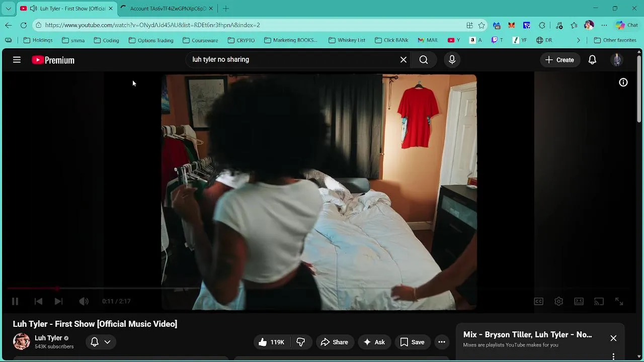Open more actions ellipsis under the video
This screenshot has height=362, width=644.
442,342
